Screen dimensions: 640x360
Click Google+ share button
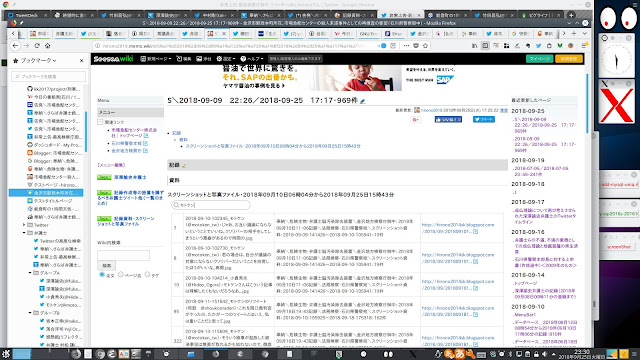point(416,120)
